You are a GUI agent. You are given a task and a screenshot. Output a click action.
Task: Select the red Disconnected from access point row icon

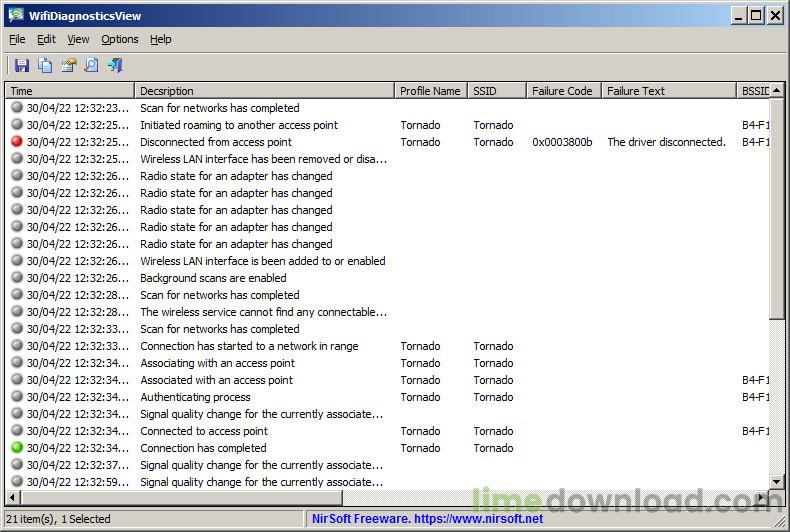pos(17,142)
